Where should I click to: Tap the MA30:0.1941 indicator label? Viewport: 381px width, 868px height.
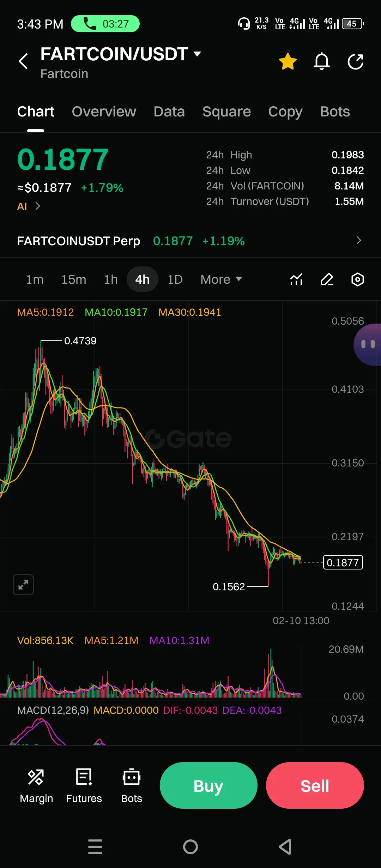pos(190,312)
